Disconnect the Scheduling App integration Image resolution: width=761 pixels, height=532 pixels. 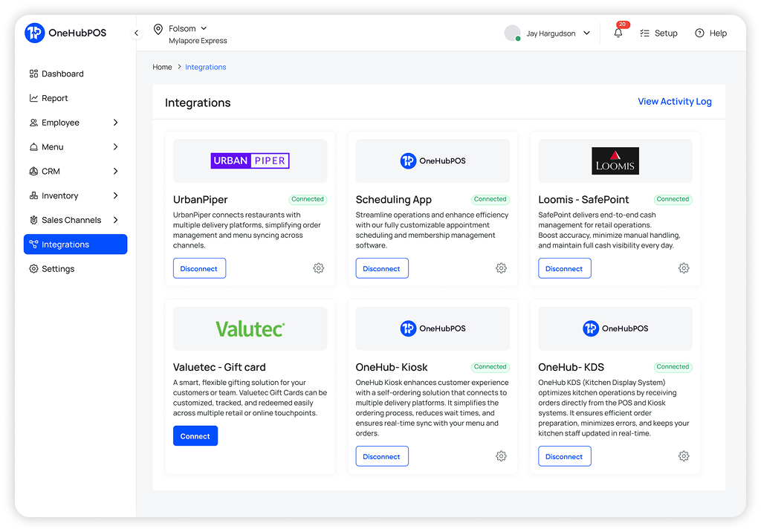click(x=382, y=268)
